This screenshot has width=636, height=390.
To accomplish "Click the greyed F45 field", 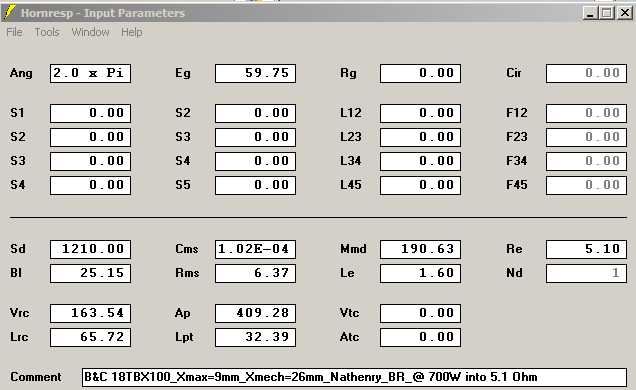I will click(x=587, y=185).
